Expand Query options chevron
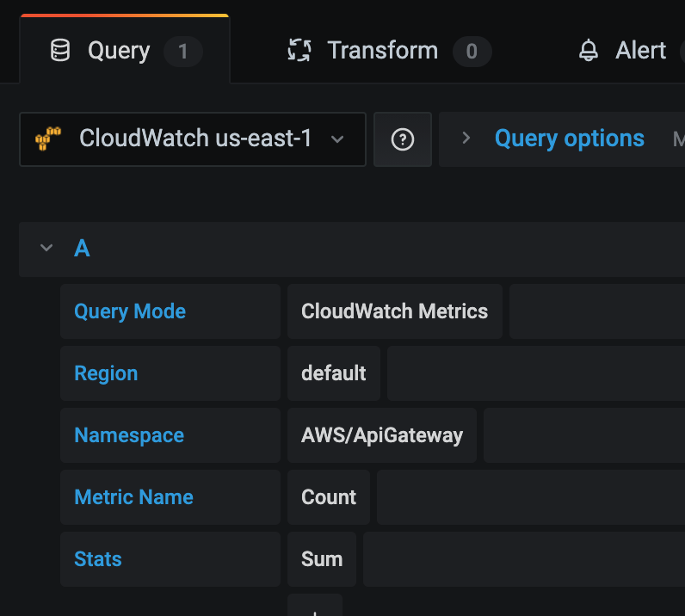 point(466,138)
